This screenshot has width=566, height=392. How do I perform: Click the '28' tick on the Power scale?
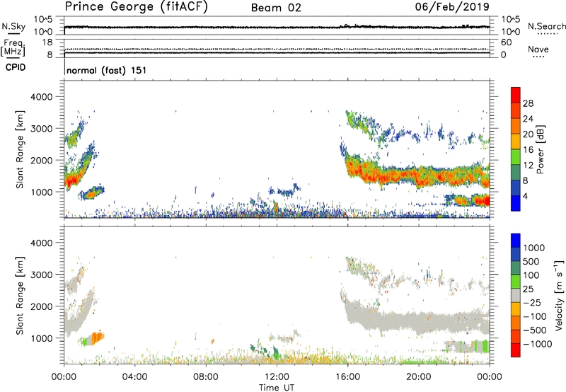coord(528,103)
